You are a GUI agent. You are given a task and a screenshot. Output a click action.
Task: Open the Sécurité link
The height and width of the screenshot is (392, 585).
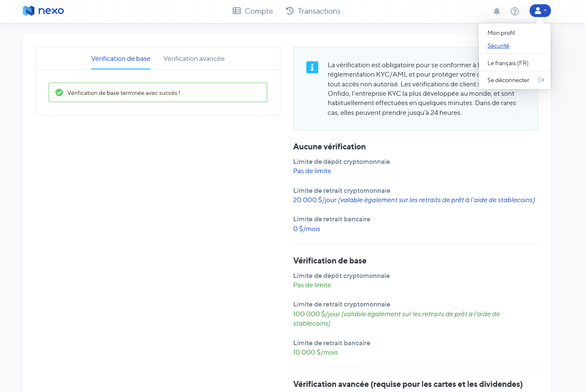pyautogui.click(x=498, y=46)
